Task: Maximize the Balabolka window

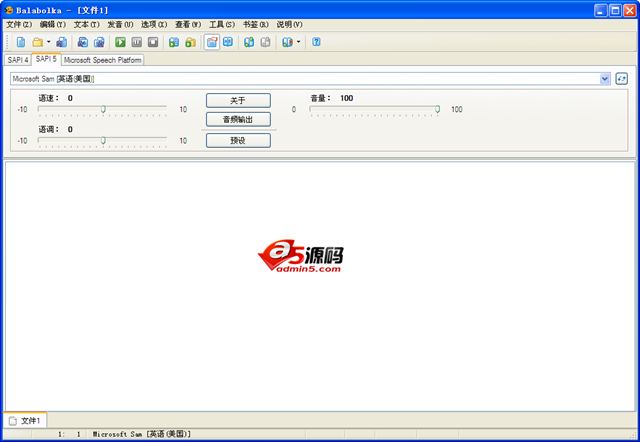Action: coord(615,11)
